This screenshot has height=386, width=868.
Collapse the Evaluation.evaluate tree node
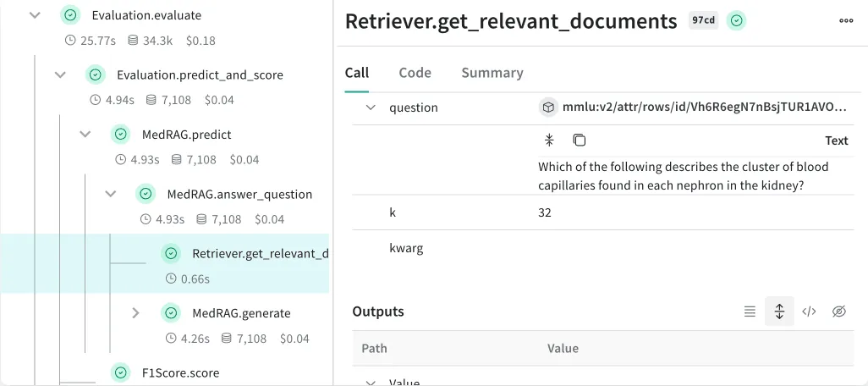35,15
